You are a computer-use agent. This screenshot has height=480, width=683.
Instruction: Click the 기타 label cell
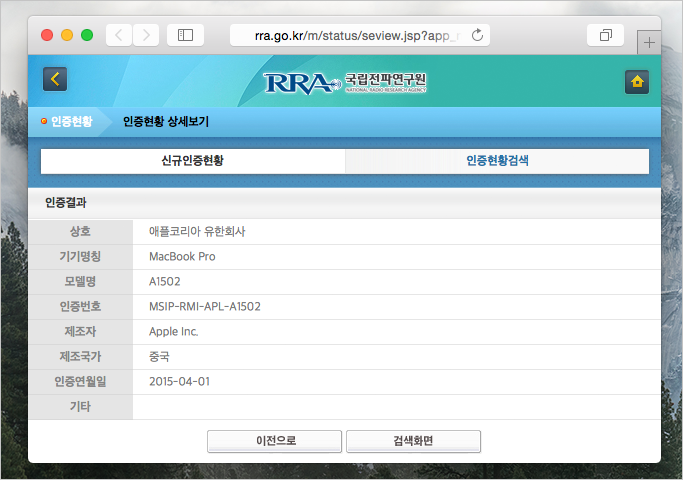(x=81, y=407)
